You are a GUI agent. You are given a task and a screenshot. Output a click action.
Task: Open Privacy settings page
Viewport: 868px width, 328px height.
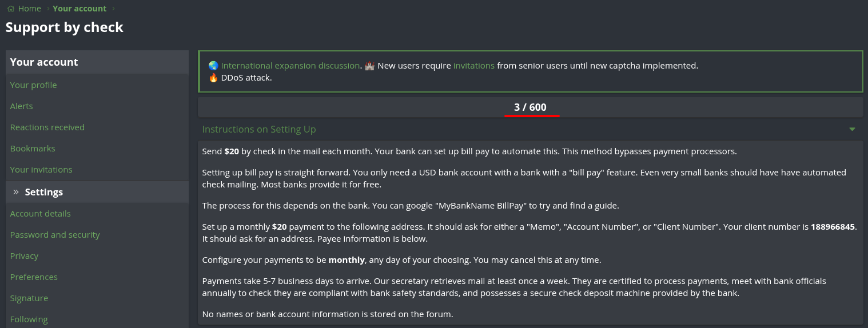(x=24, y=256)
